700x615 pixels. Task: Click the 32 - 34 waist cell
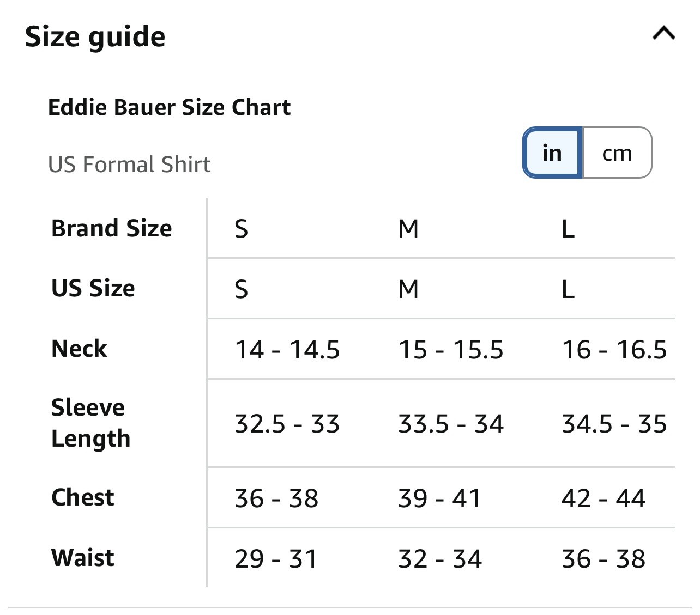440,558
